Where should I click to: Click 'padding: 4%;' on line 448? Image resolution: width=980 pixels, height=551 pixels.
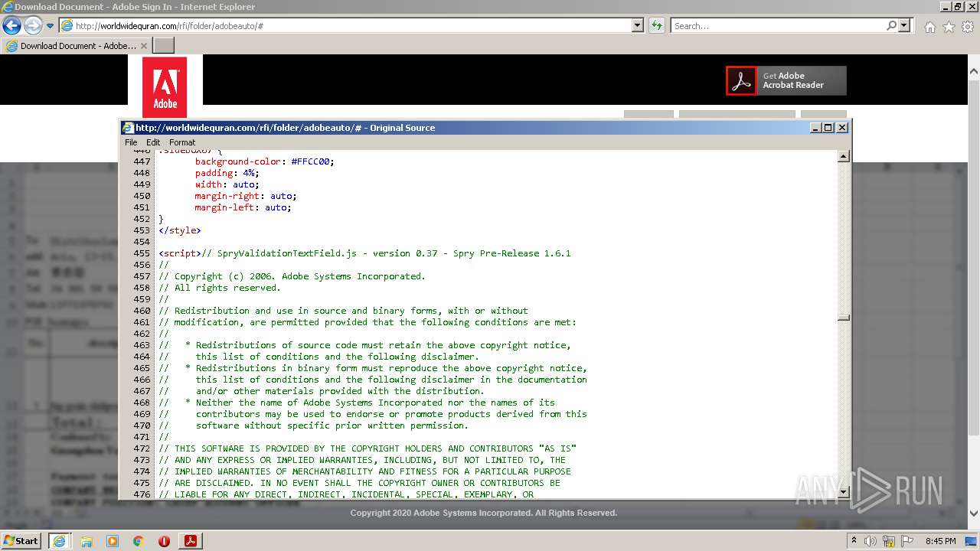(227, 173)
